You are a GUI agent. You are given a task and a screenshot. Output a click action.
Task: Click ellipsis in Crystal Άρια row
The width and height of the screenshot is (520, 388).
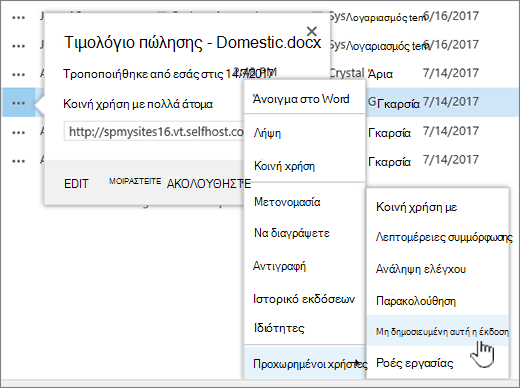18,75
